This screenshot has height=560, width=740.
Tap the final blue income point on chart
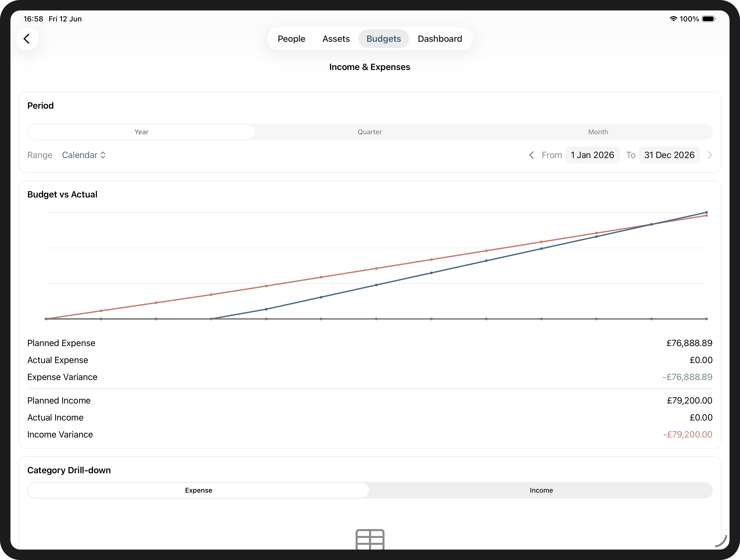pyautogui.click(x=707, y=212)
